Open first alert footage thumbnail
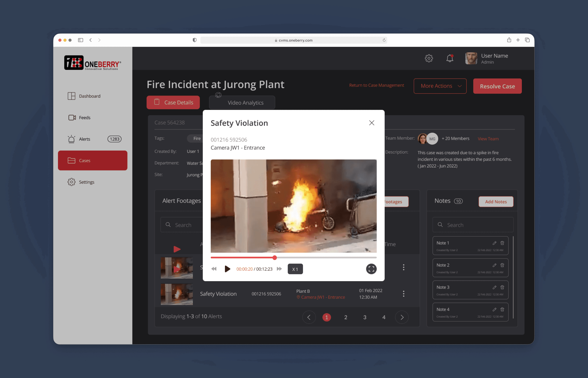588x378 pixels. [x=177, y=268]
